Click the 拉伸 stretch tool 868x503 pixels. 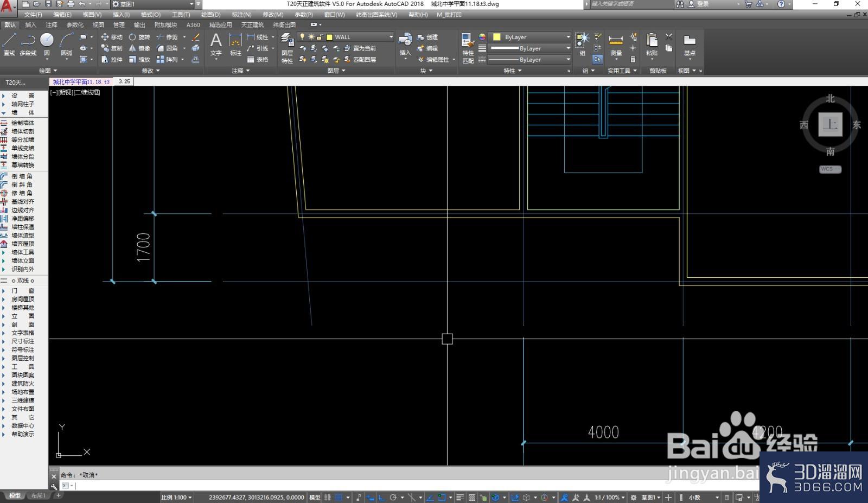[x=112, y=60]
